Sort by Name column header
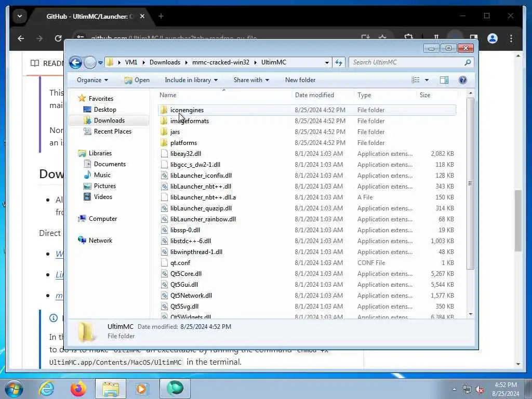The height and width of the screenshot is (399, 532). [224, 96]
